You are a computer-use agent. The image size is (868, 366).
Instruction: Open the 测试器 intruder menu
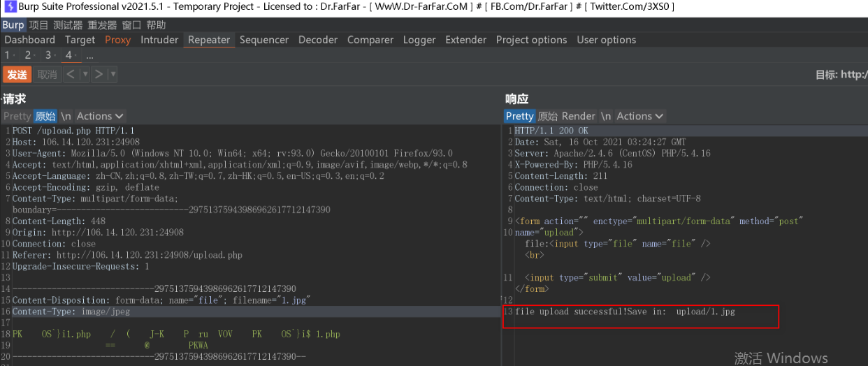click(68, 24)
